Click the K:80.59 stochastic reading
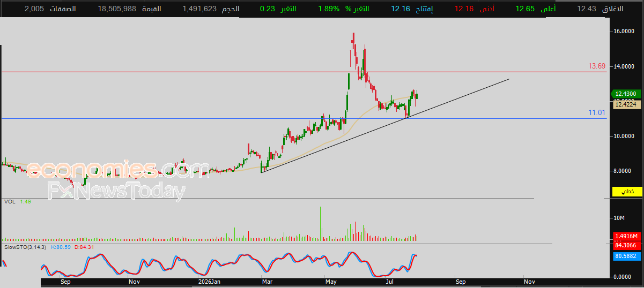 [61, 247]
